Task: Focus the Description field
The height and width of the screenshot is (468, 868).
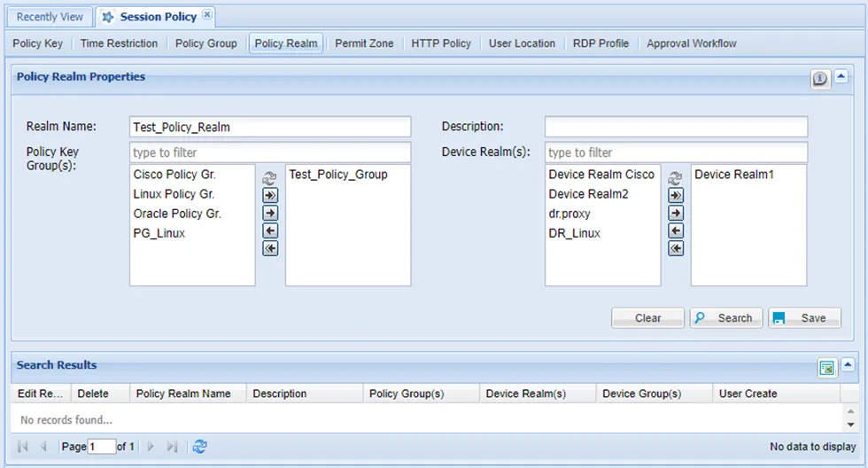Action: (676, 127)
